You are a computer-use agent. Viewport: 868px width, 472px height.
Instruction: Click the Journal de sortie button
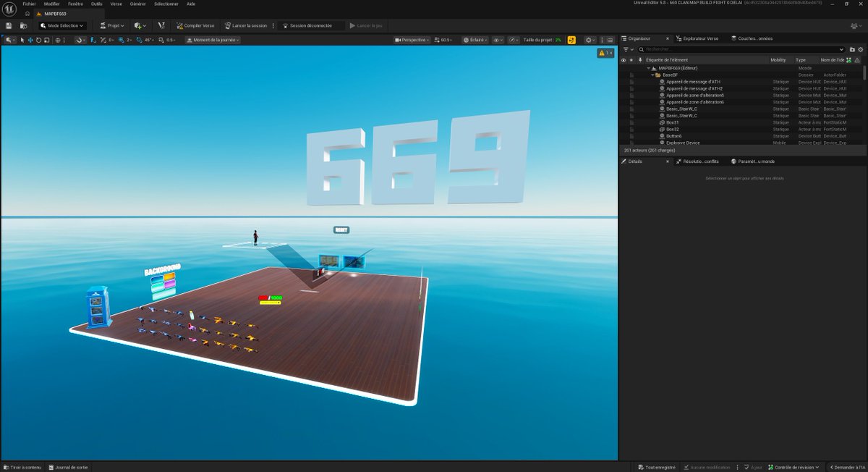pos(69,468)
